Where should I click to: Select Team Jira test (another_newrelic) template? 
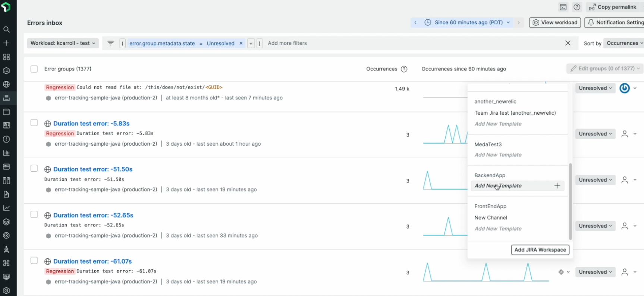(x=515, y=113)
